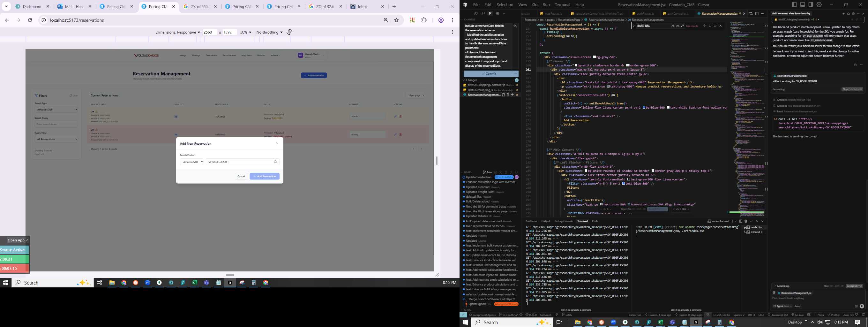Open Search view in Cursor's activity bar
This screenshot has height=327, width=868.
tap(483, 13)
